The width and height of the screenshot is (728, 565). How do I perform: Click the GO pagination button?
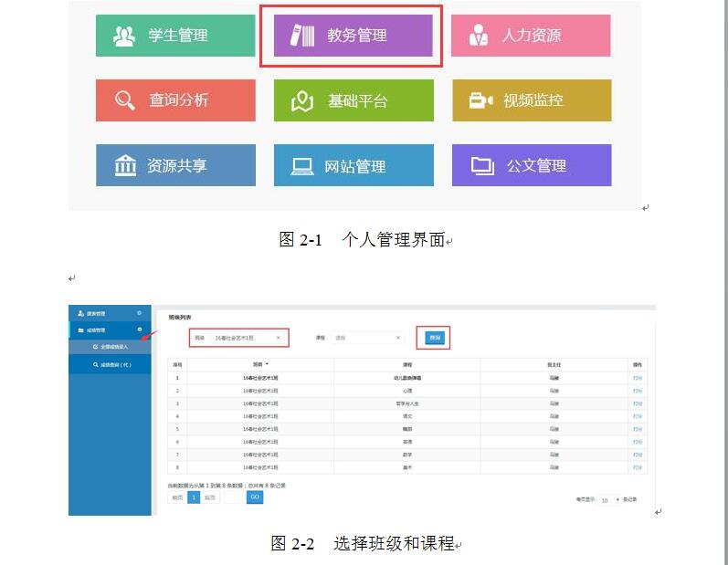click(255, 497)
